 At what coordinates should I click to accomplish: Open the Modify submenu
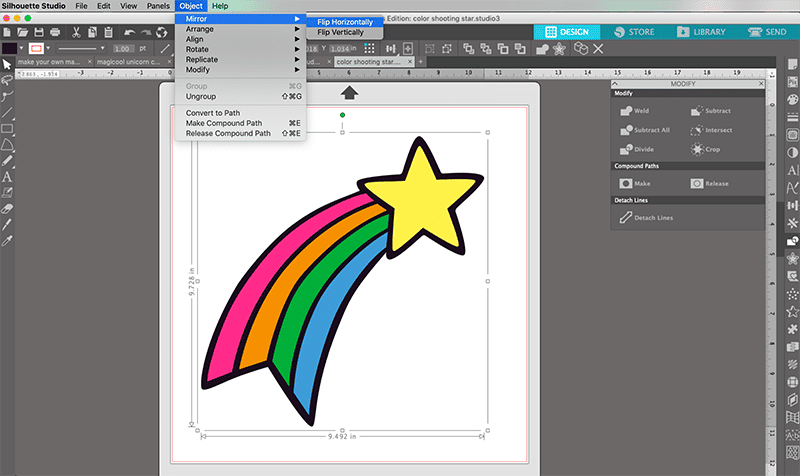pyautogui.click(x=240, y=70)
